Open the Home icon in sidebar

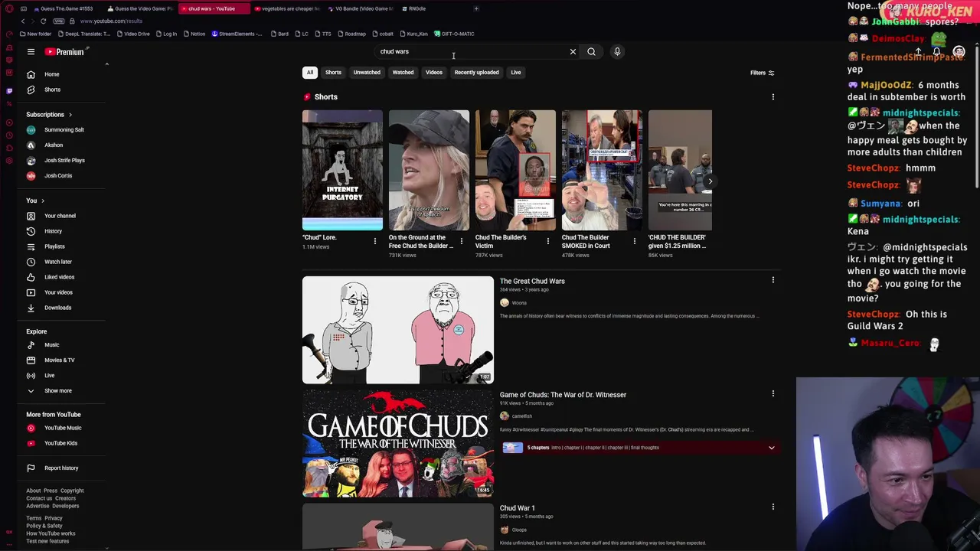31,74
